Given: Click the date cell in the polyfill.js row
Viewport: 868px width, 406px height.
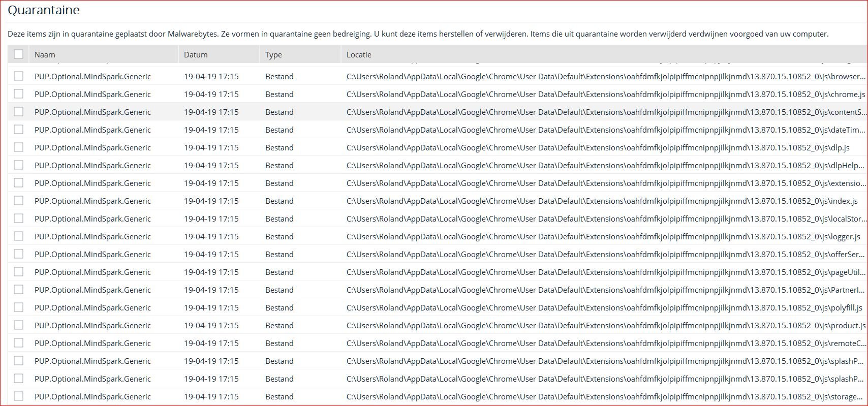Looking at the screenshot, I should (x=211, y=307).
